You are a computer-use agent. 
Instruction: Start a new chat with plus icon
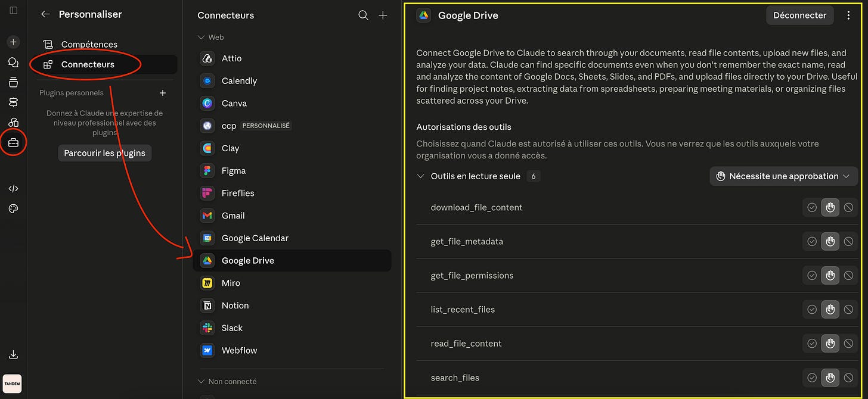tap(13, 42)
